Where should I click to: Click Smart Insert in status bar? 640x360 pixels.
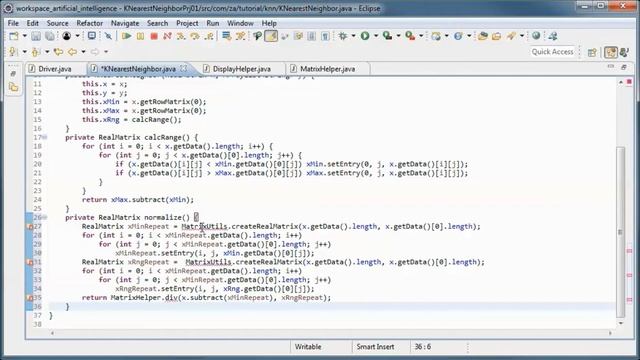coord(375,347)
